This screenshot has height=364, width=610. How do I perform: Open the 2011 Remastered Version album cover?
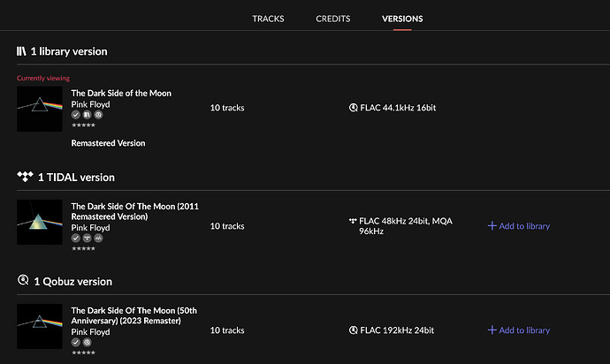point(39,222)
